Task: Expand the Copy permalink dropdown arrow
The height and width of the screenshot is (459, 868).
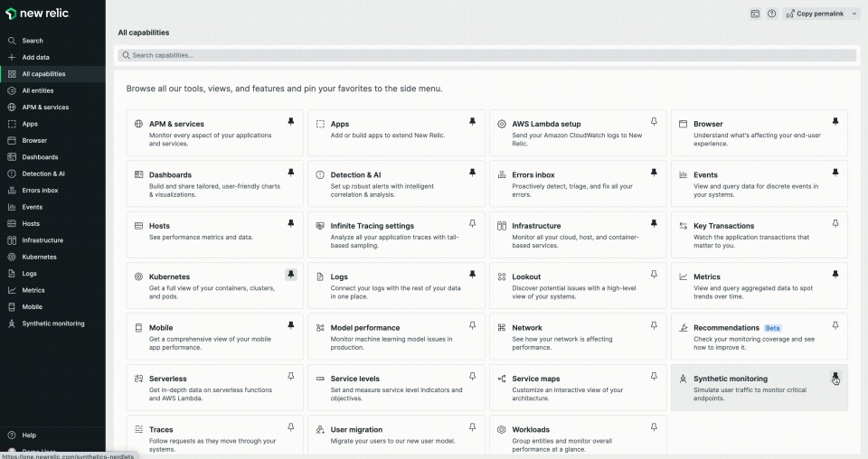Action: pos(854,14)
